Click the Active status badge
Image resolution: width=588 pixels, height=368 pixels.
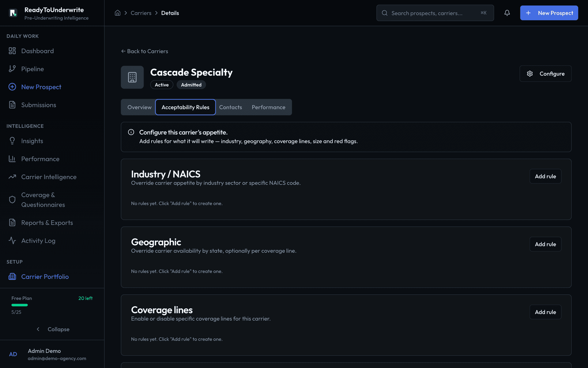point(161,85)
